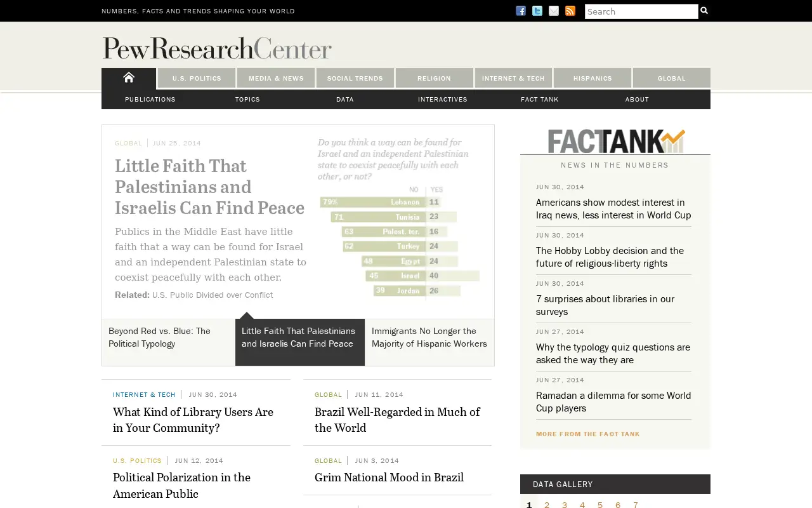Image resolution: width=812 pixels, height=508 pixels.
Task: Open the typology quiz questions article
Action: click(x=613, y=354)
